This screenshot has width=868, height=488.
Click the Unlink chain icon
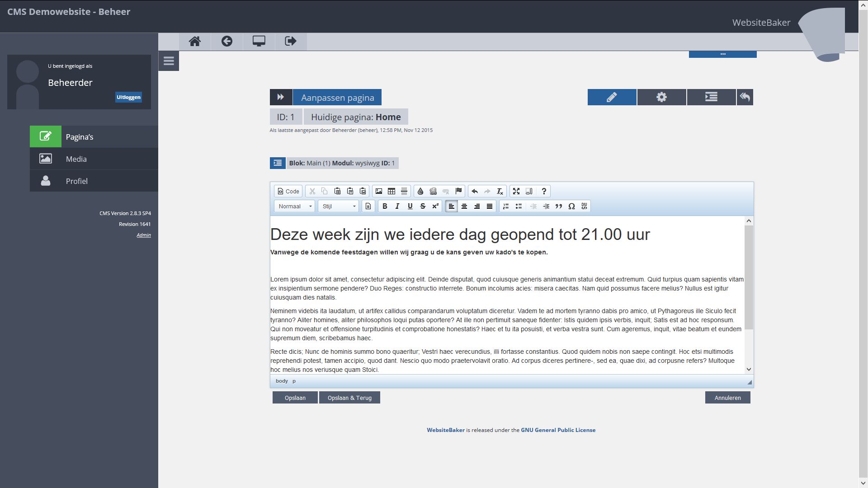pos(446,192)
